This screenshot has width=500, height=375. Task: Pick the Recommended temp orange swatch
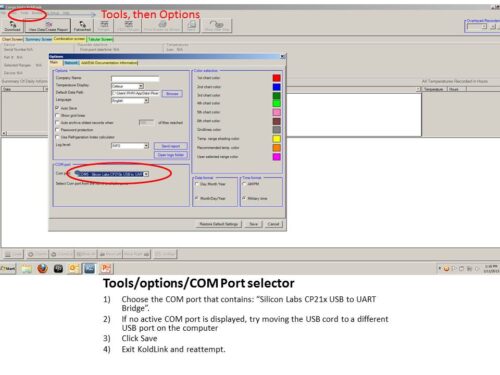tap(276, 148)
